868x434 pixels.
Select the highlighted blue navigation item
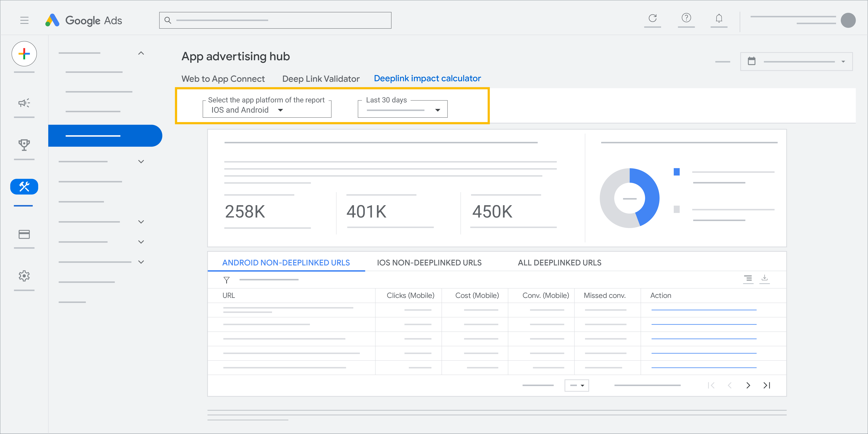(x=105, y=135)
